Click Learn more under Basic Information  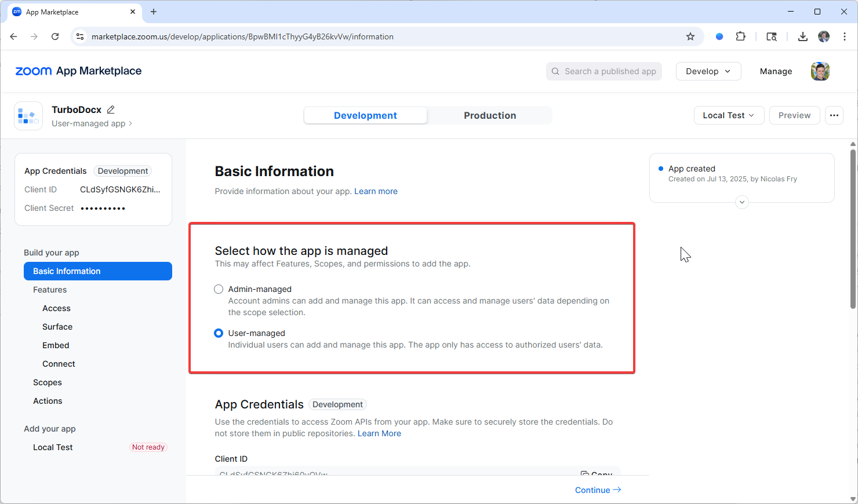[376, 191]
